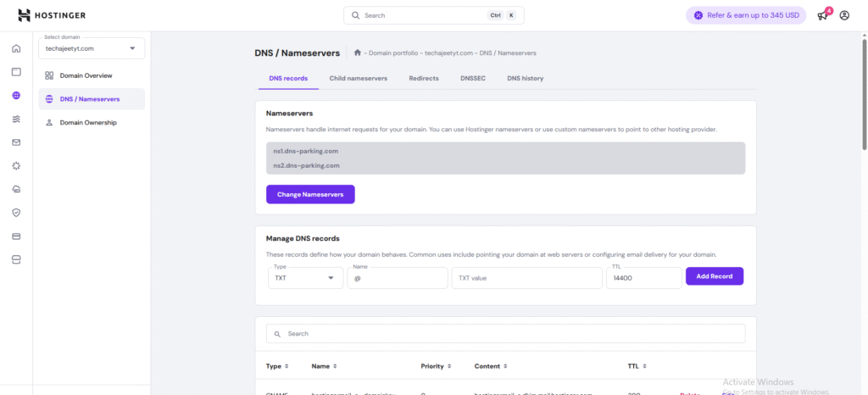Click the home icon in left sidebar

click(x=16, y=48)
